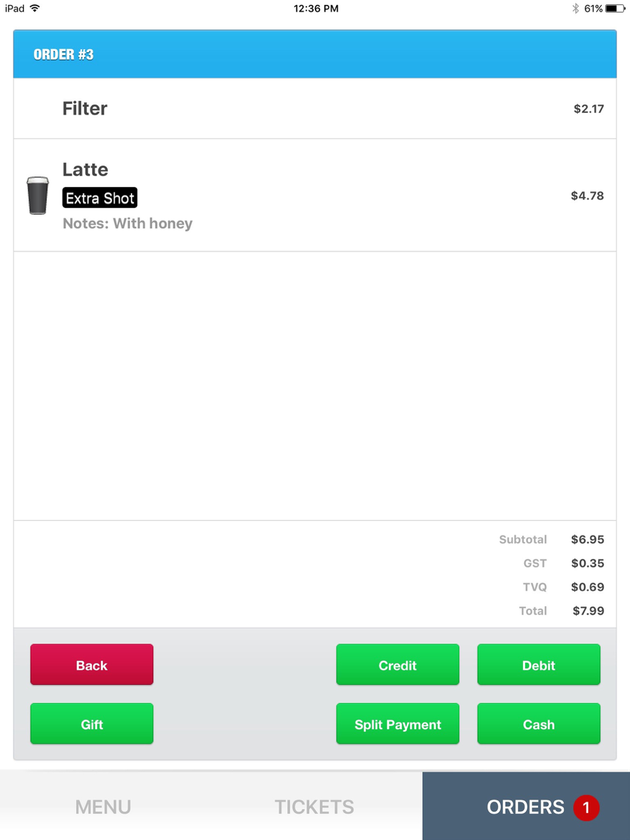This screenshot has width=630, height=840.
Task: Tap the red orders count badge
Action: pos(586,807)
